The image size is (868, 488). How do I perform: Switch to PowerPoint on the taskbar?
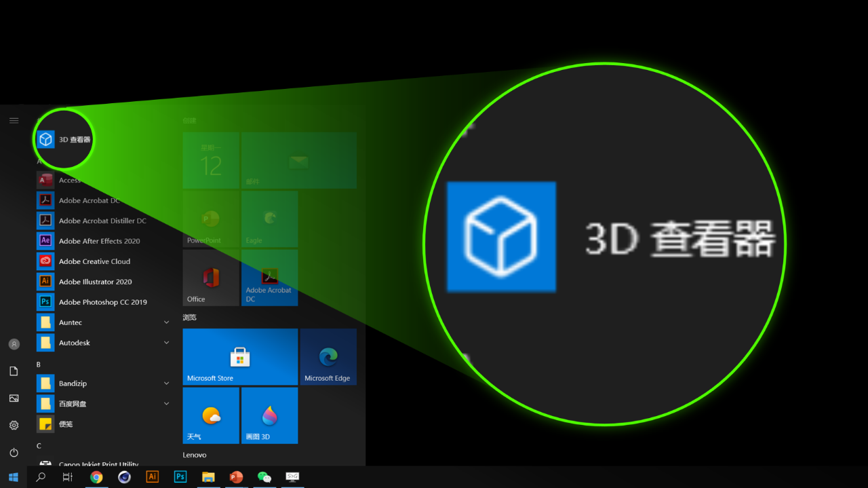236,477
